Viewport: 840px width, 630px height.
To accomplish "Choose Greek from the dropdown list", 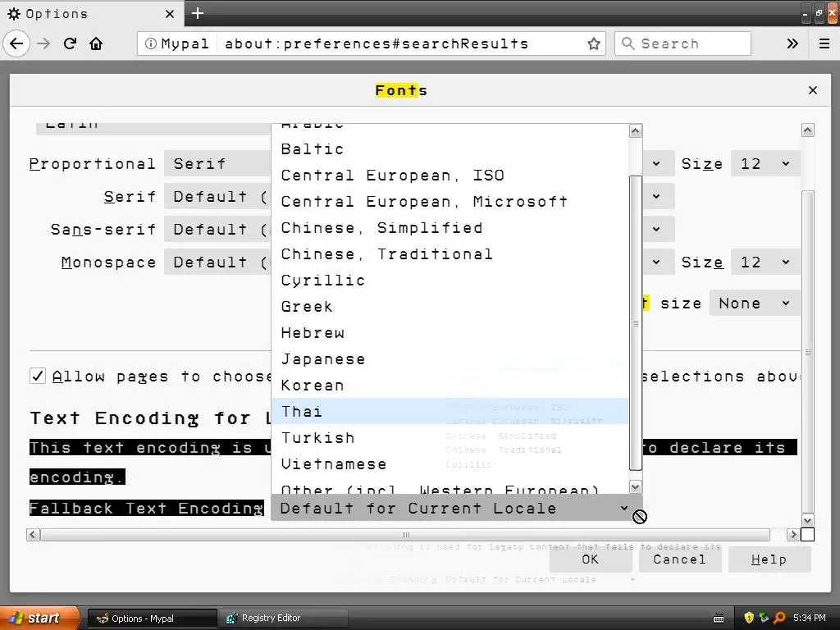I will pos(450,307).
